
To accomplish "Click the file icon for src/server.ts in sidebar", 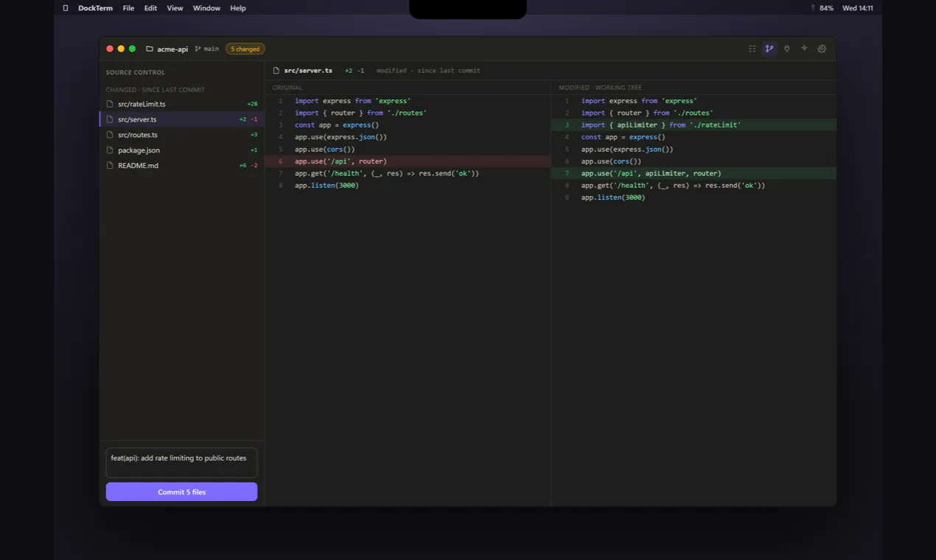I will click(x=110, y=119).
